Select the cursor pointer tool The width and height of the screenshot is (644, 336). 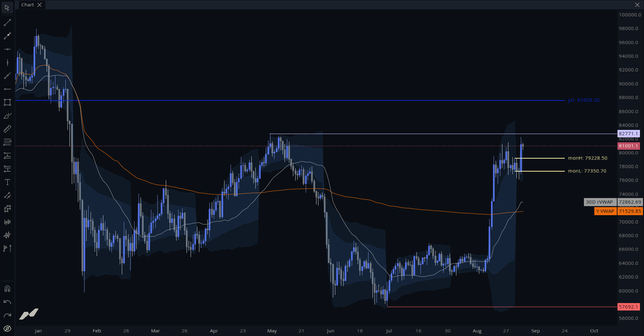coord(7,8)
